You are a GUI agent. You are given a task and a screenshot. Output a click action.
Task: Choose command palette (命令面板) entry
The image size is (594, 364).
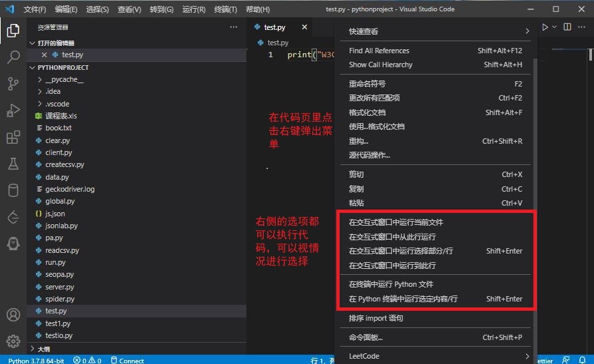tap(435, 337)
